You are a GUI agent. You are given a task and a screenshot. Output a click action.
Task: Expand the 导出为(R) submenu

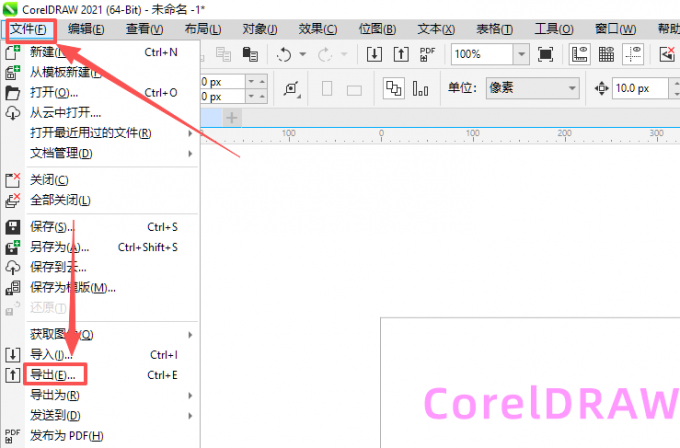click(102, 396)
